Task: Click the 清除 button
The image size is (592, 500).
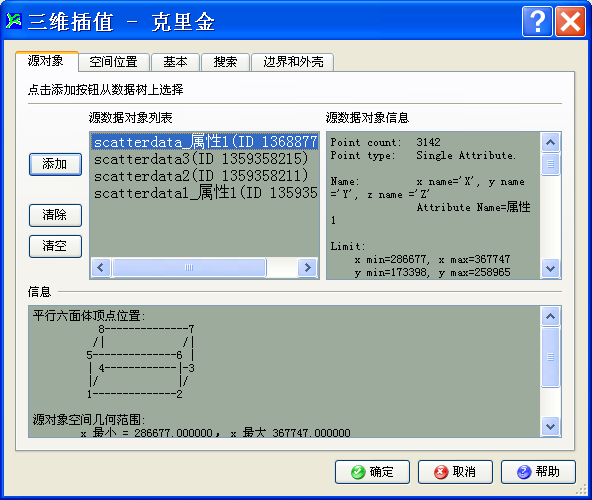Action: pos(55,215)
